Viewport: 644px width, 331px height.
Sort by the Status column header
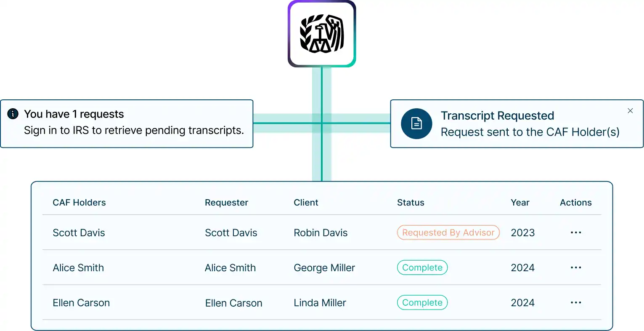411,203
